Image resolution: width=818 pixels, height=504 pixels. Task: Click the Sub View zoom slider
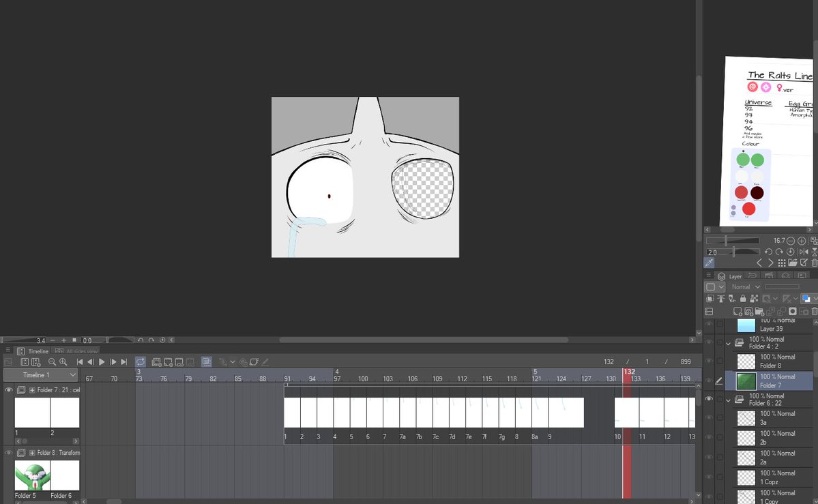tap(733, 241)
